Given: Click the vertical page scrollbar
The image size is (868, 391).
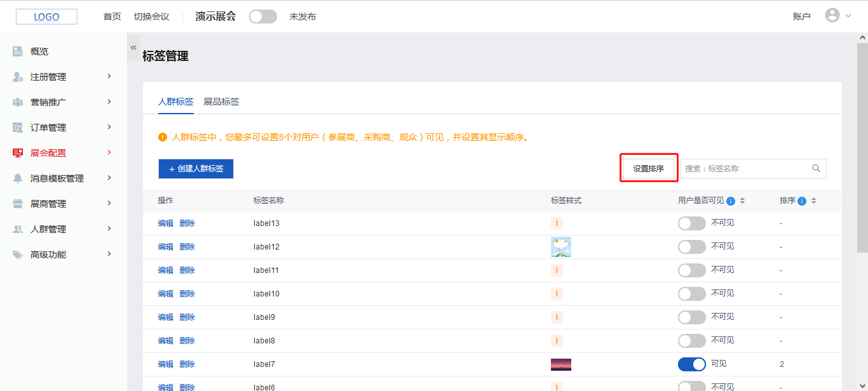Looking at the screenshot, I should click(862, 149).
